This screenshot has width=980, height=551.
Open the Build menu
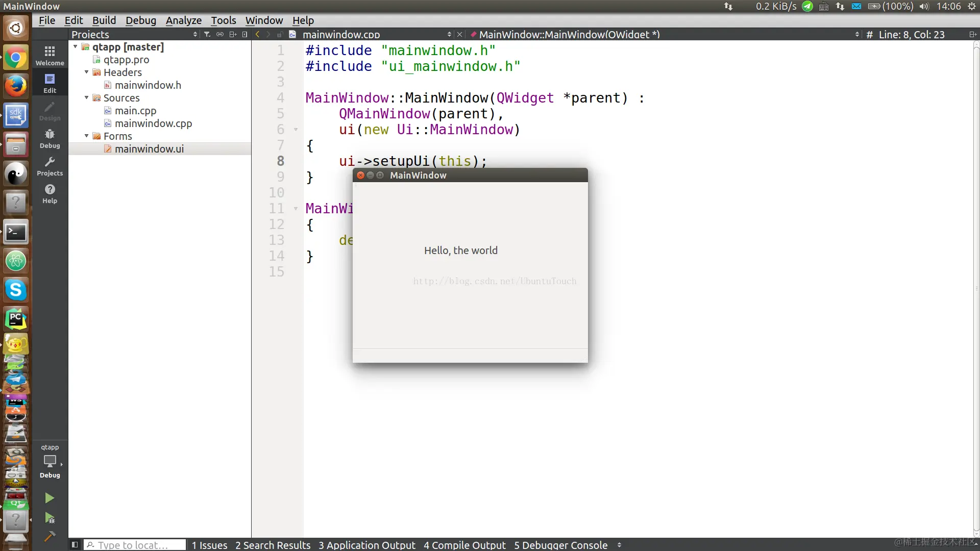[104, 20]
